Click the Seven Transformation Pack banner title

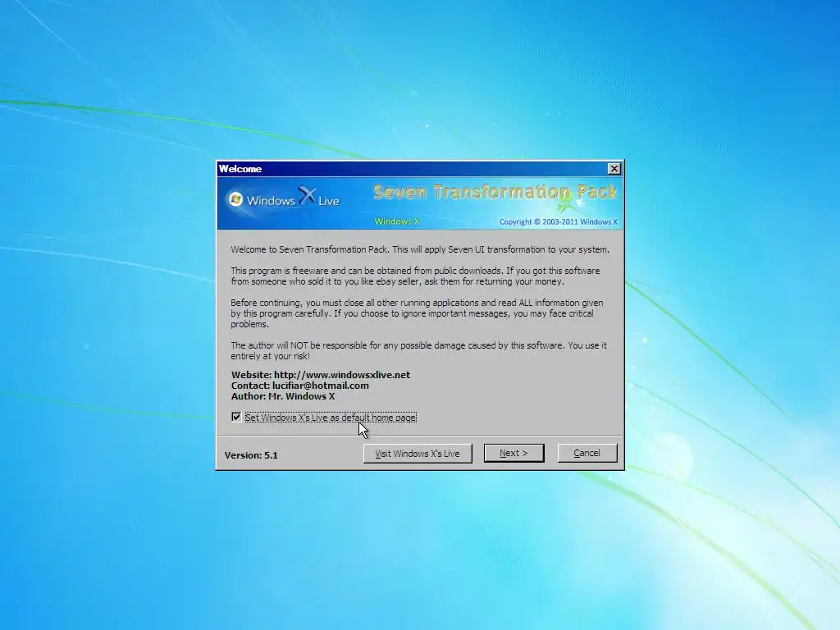pyautogui.click(x=495, y=192)
